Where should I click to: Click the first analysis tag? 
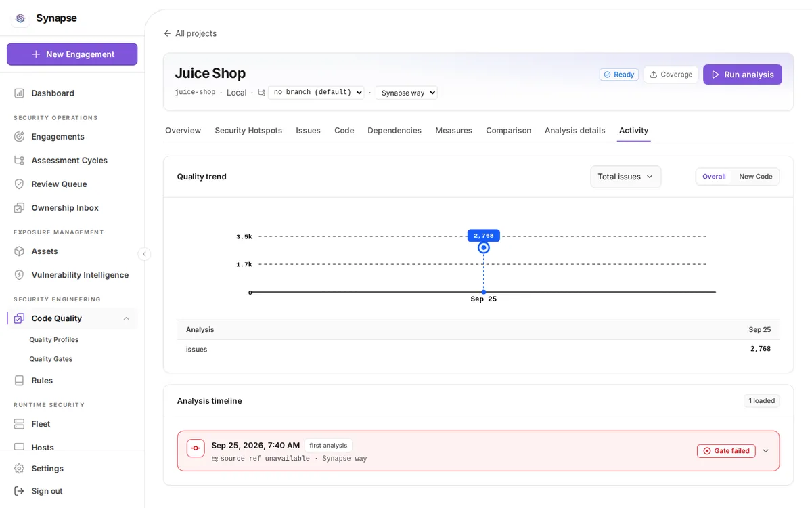point(328,446)
